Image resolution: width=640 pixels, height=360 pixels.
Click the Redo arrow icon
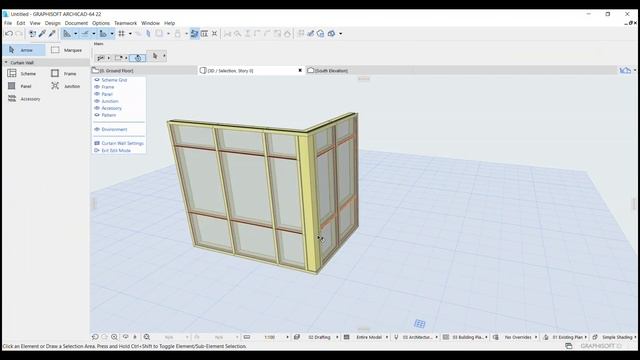[19, 34]
